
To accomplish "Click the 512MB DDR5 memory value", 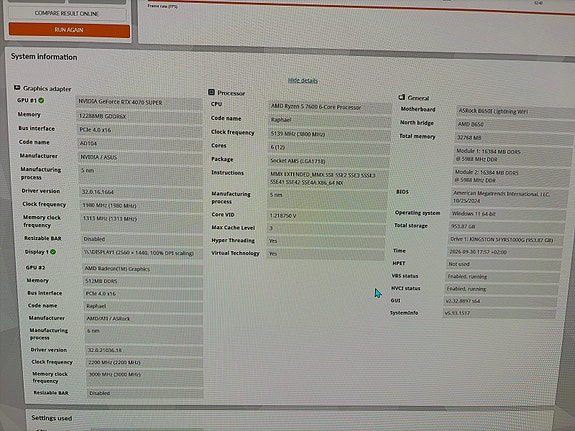I will click(x=143, y=281).
